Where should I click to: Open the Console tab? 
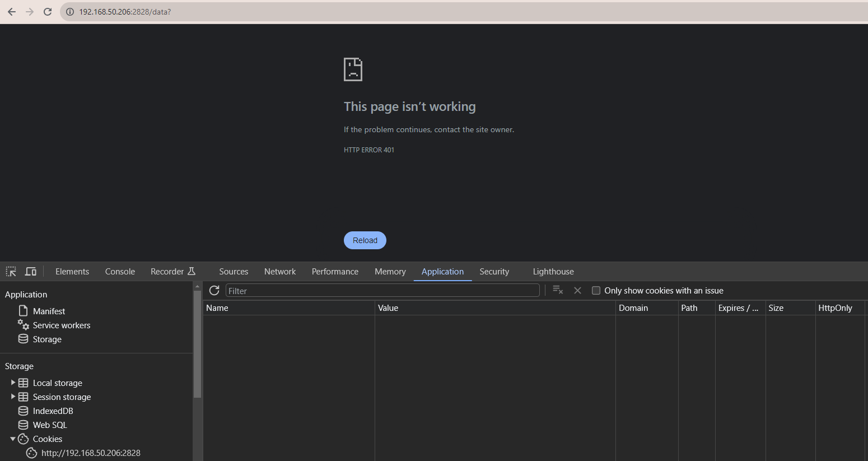(120, 272)
